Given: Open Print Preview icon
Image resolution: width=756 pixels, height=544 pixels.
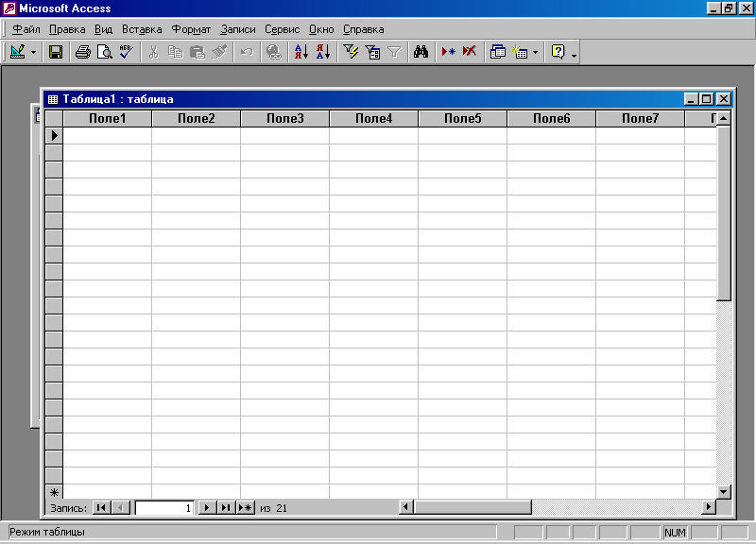Looking at the screenshot, I should click(x=104, y=52).
